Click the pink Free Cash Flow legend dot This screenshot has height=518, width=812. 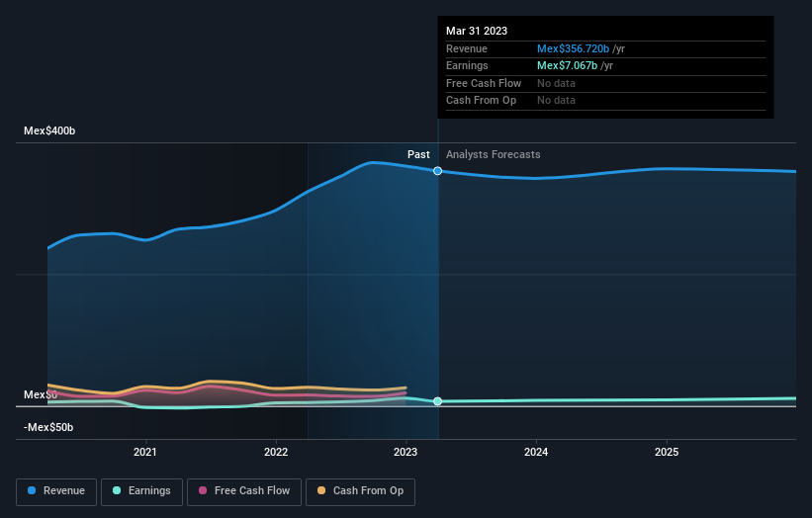click(x=203, y=490)
